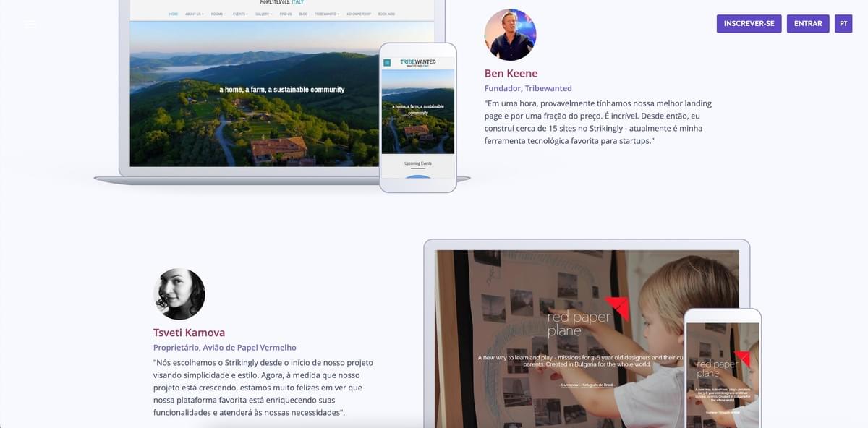Click the teal Tribewanted logo square on phone mockup
The height and width of the screenshot is (428, 868).
click(387, 61)
